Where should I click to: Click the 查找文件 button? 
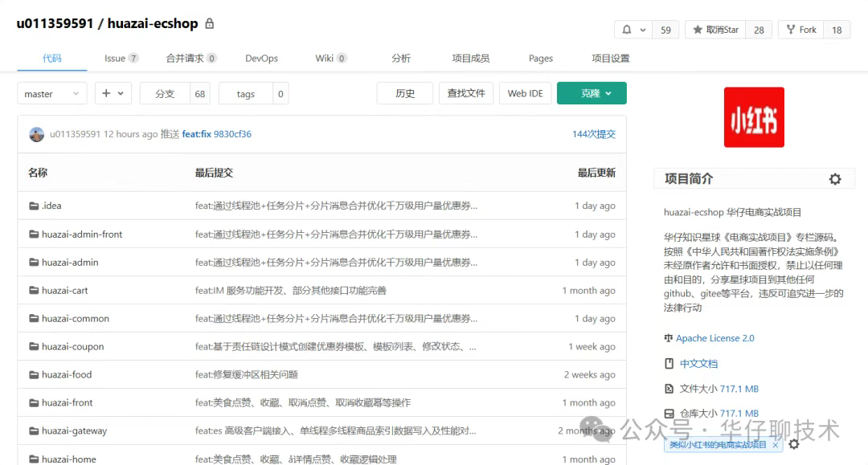(466, 93)
